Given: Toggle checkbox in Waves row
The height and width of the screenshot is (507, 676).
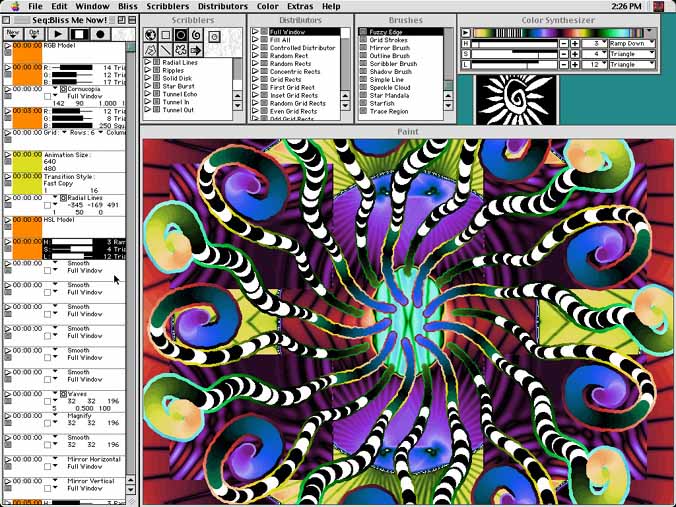Looking at the screenshot, I should pyautogui.click(x=47, y=401).
